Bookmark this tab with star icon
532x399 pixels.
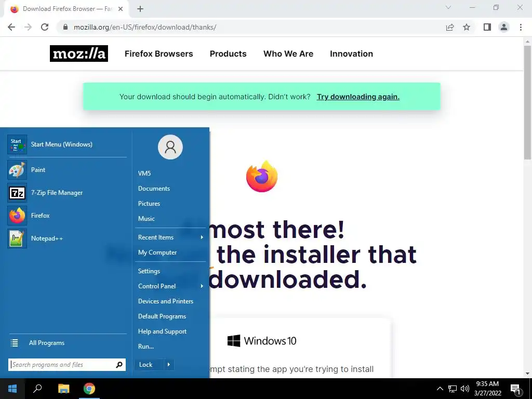467,27
